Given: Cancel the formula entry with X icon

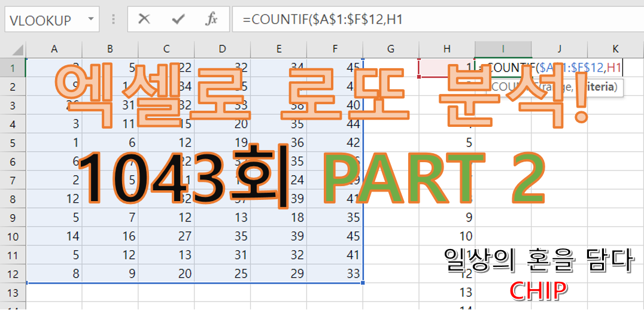Looking at the screenshot, I should (144, 19).
